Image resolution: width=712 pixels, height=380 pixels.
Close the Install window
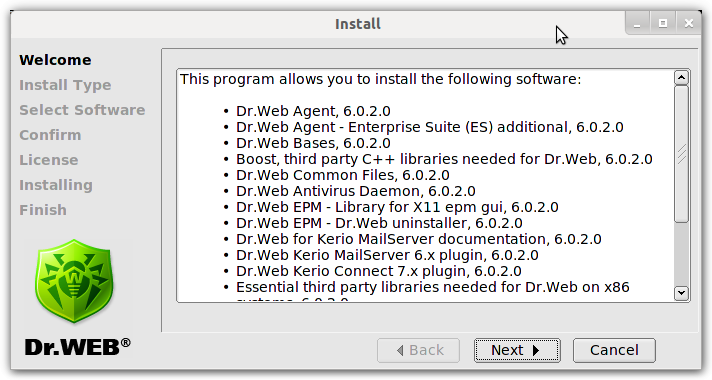(x=689, y=24)
